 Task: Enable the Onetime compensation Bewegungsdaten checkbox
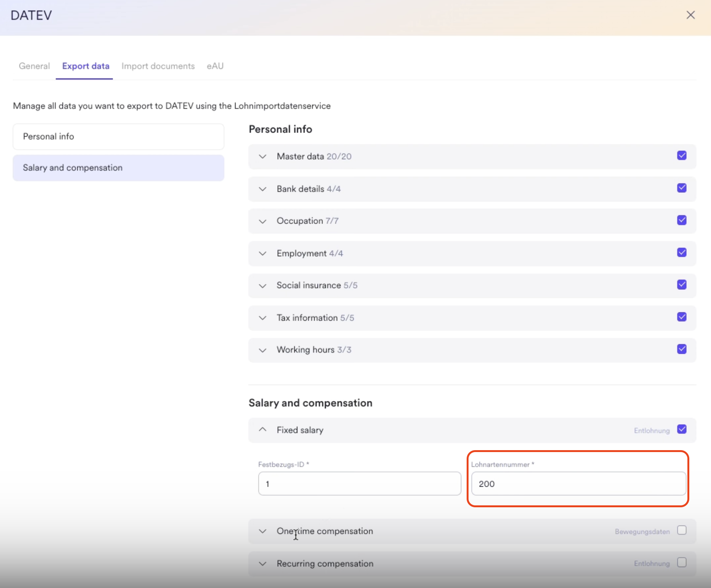681,529
